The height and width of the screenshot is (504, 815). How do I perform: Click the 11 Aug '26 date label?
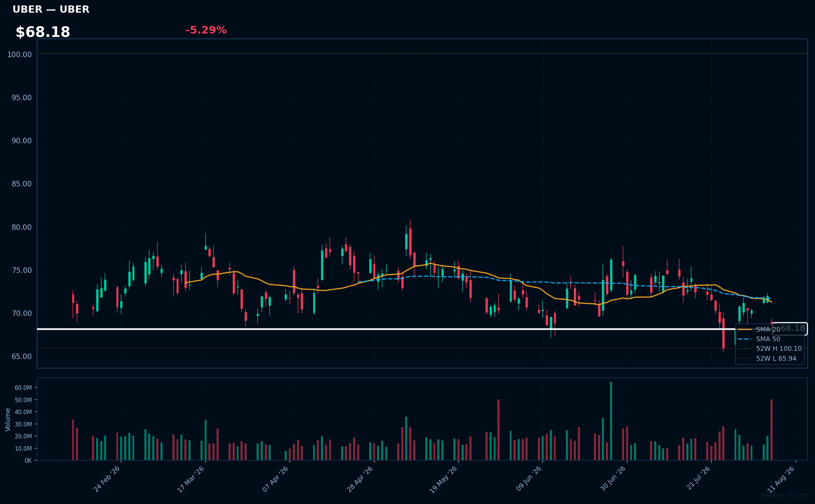click(x=781, y=479)
